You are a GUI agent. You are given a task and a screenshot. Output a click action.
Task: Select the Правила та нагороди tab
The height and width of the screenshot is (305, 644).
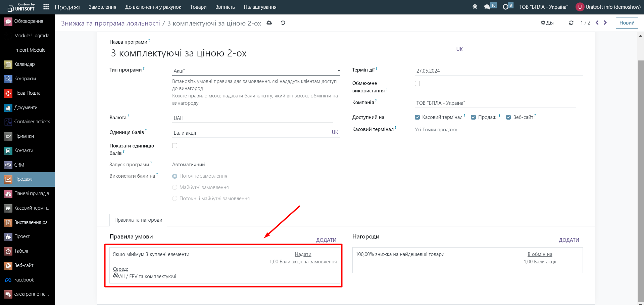138,220
